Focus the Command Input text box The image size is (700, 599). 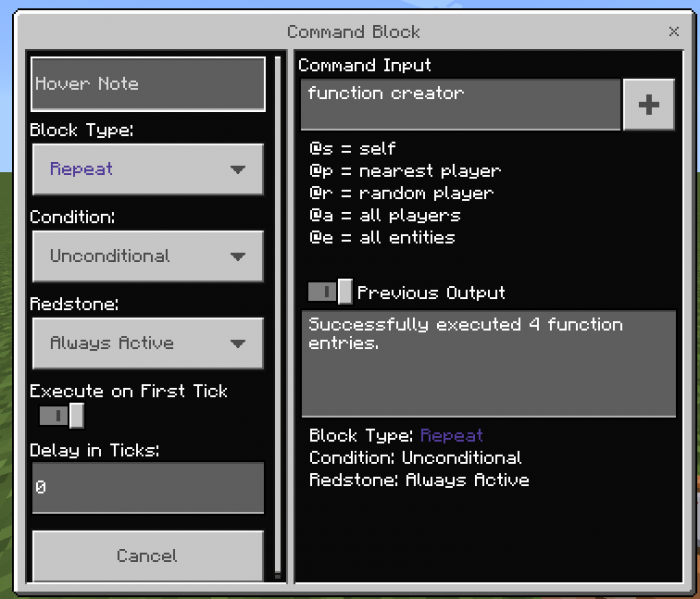coord(460,105)
